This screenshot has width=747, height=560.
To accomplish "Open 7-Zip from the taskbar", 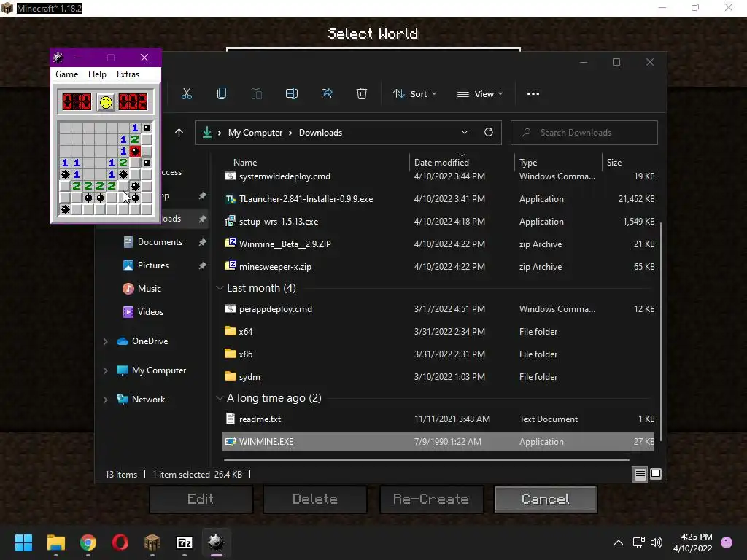I will (x=185, y=542).
